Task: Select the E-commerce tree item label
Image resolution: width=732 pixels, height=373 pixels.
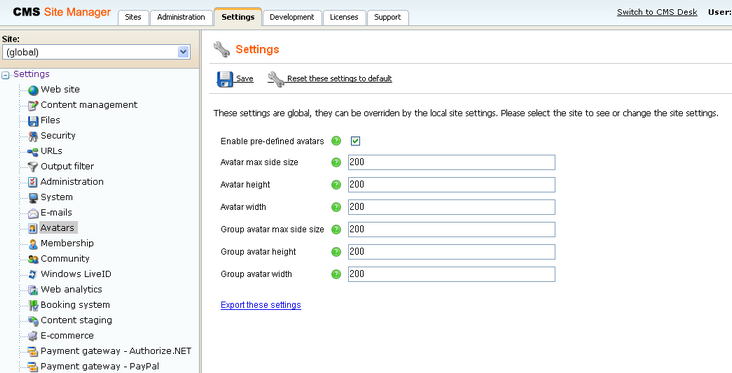Action: [x=67, y=336]
